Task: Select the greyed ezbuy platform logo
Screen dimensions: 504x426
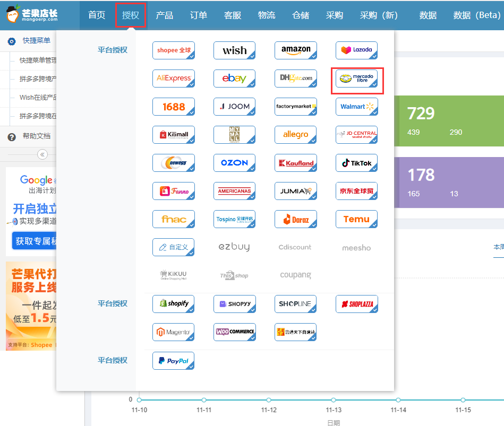Action: click(234, 247)
